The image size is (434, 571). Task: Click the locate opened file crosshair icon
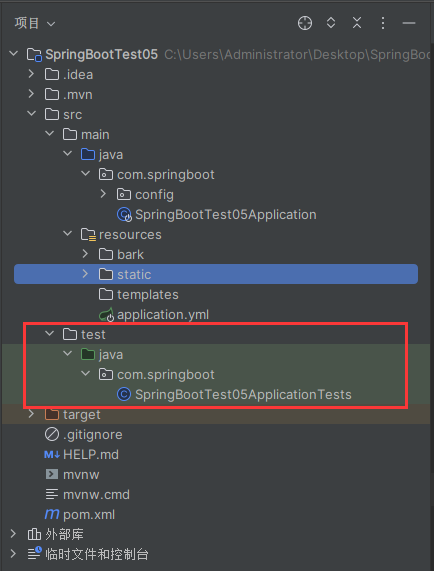305,23
